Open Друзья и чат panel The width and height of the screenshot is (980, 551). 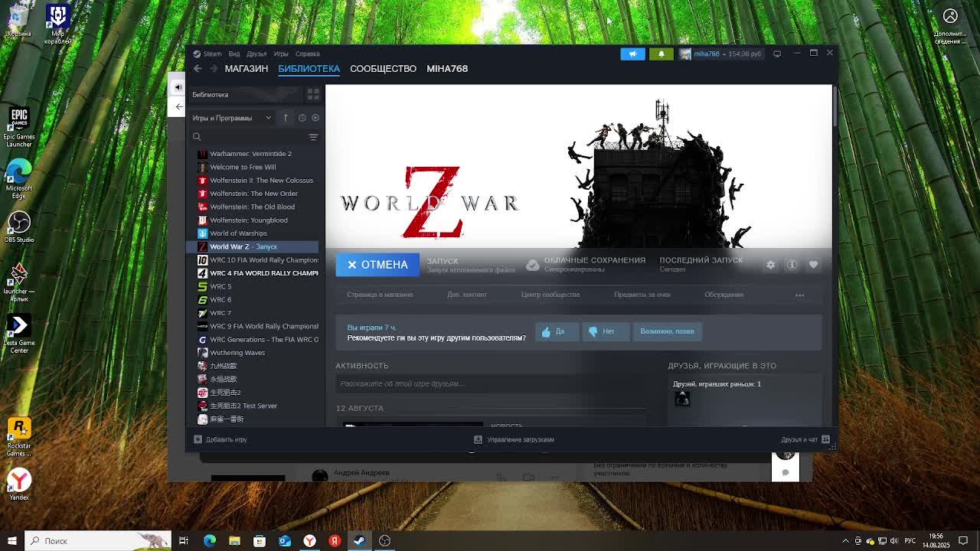[805, 439]
